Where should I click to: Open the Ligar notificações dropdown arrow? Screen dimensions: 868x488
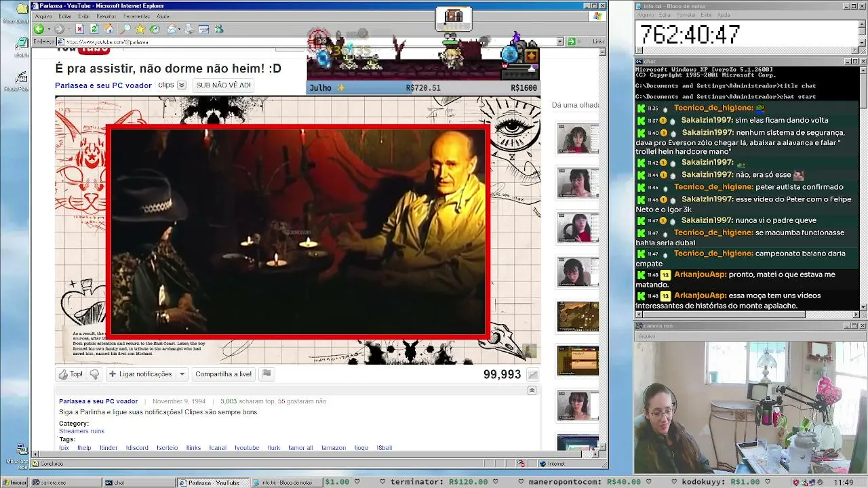point(182,374)
